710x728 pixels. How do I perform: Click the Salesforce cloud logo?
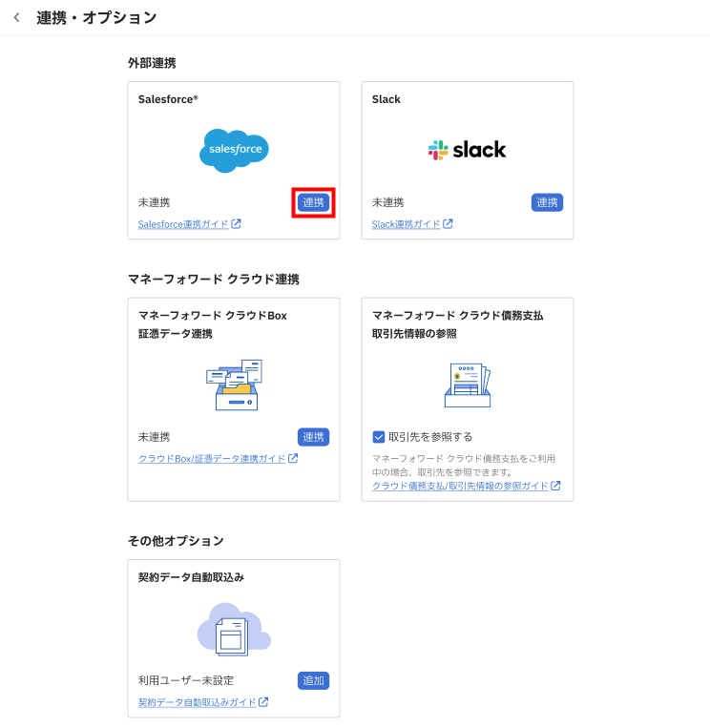(234, 150)
